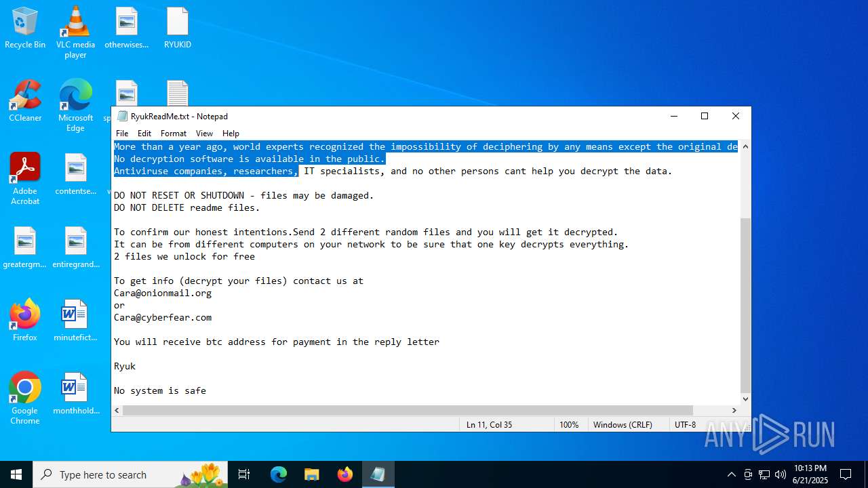This screenshot has width=868, height=488.
Task: Click the horizontal scrollbar thumb
Action: tap(408, 410)
